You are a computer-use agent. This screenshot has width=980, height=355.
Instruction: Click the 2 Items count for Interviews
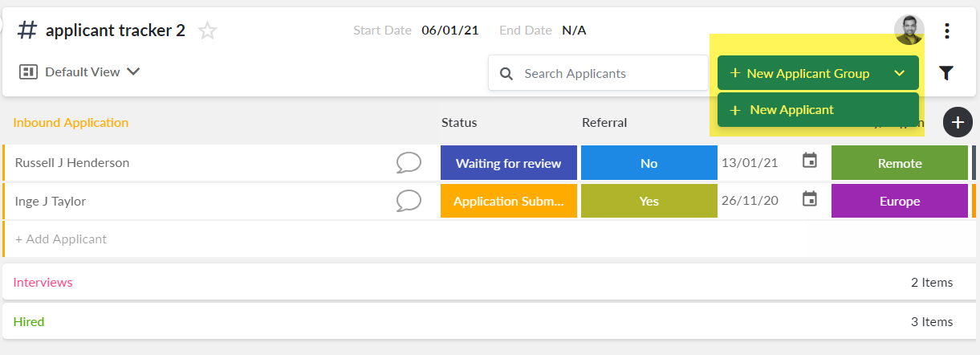pyautogui.click(x=932, y=282)
